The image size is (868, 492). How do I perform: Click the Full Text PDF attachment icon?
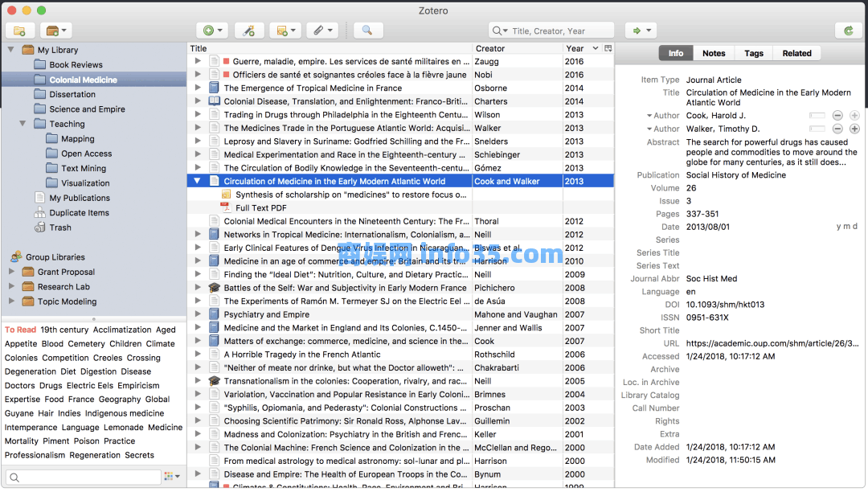(226, 207)
